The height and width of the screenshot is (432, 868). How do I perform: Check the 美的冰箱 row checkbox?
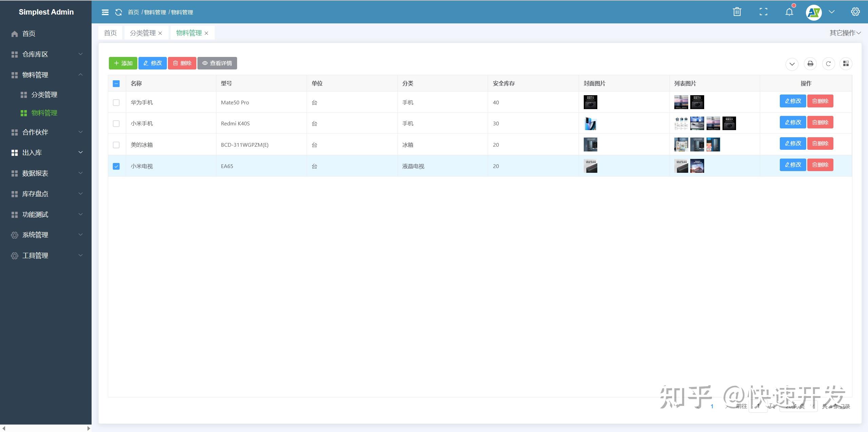pyautogui.click(x=116, y=145)
